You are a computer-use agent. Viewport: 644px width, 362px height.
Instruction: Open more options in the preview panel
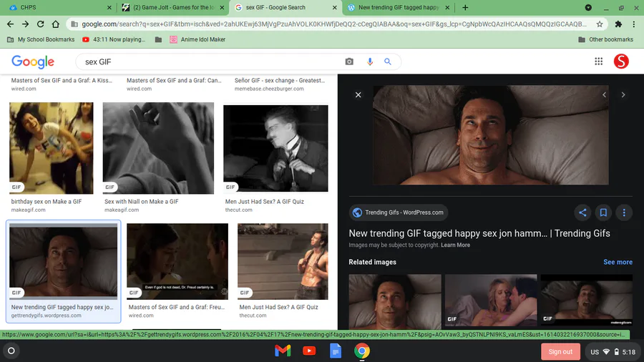tap(624, 212)
